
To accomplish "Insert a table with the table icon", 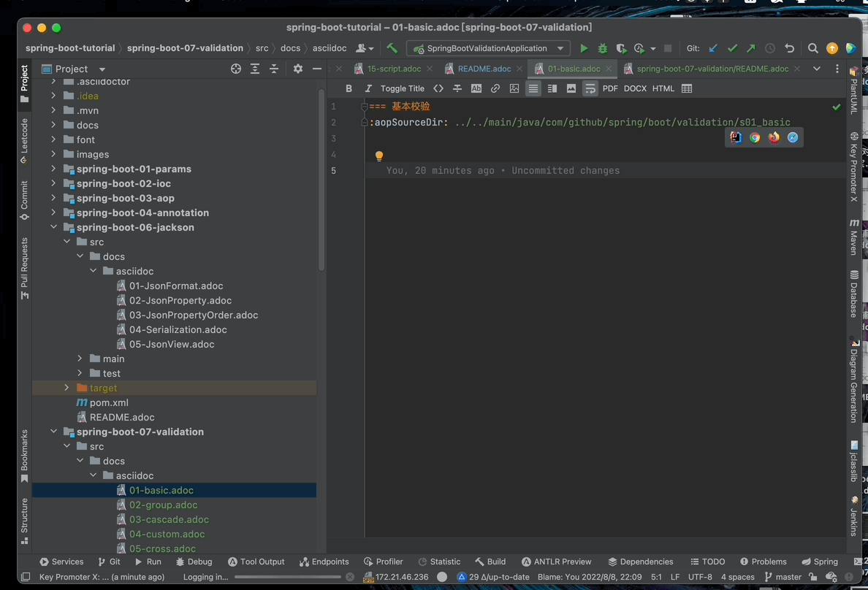I will pos(687,88).
